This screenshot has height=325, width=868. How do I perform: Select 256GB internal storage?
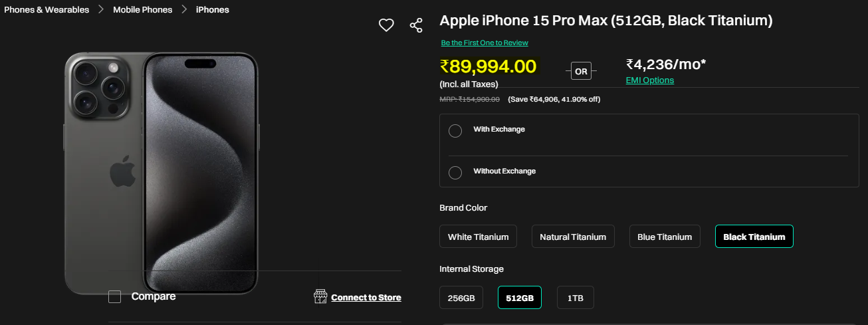click(x=461, y=298)
